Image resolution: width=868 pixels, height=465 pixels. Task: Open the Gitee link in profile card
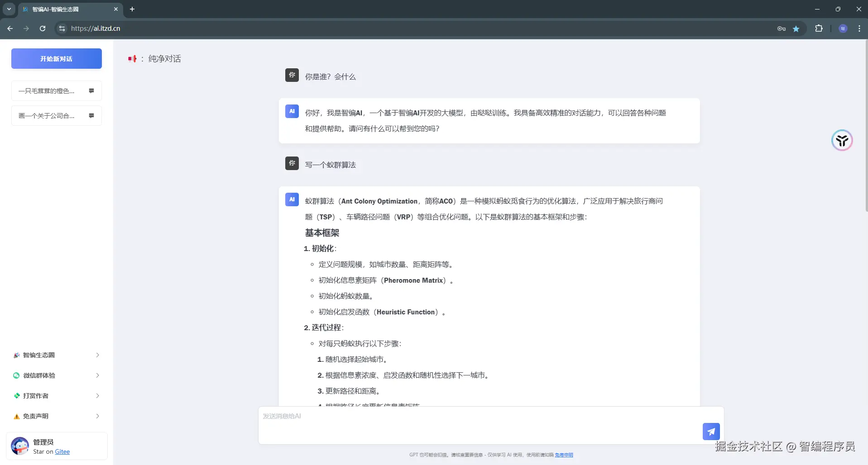62,451
